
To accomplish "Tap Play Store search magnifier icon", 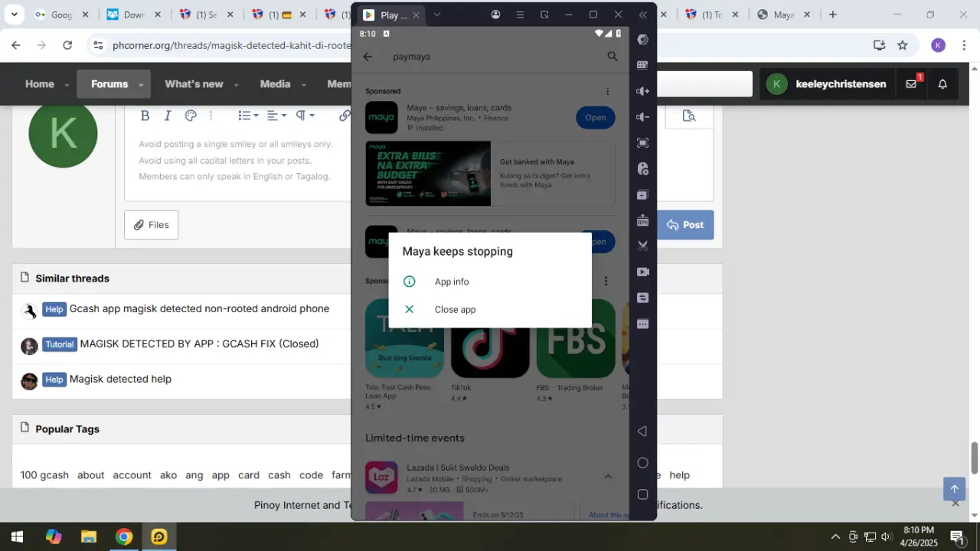I will click(x=612, y=57).
